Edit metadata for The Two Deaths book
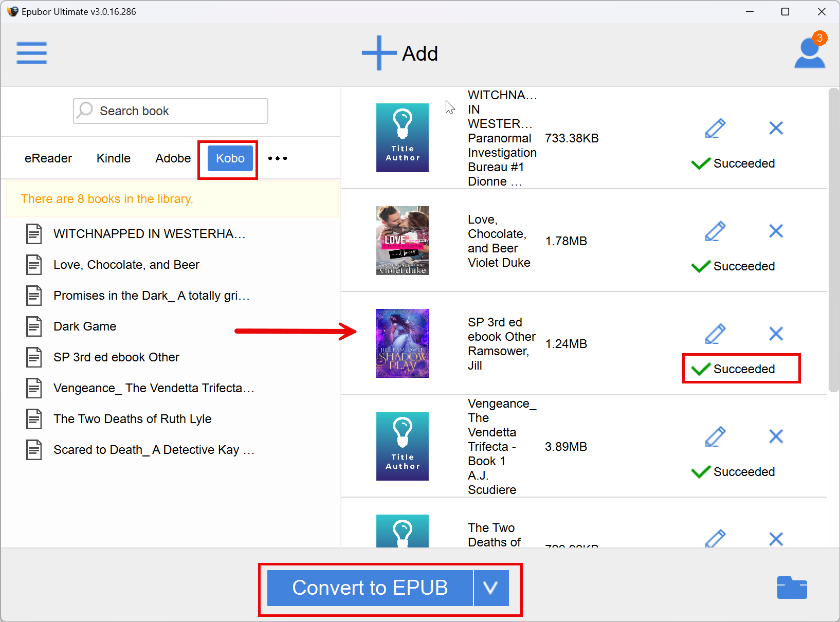This screenshot has width=840, height=622. click(x=715, y=538)
